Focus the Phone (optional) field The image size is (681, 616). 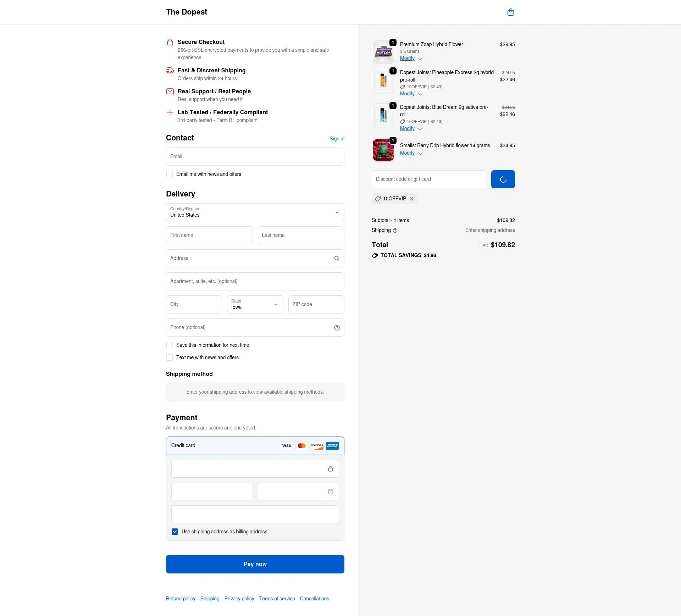255,328
